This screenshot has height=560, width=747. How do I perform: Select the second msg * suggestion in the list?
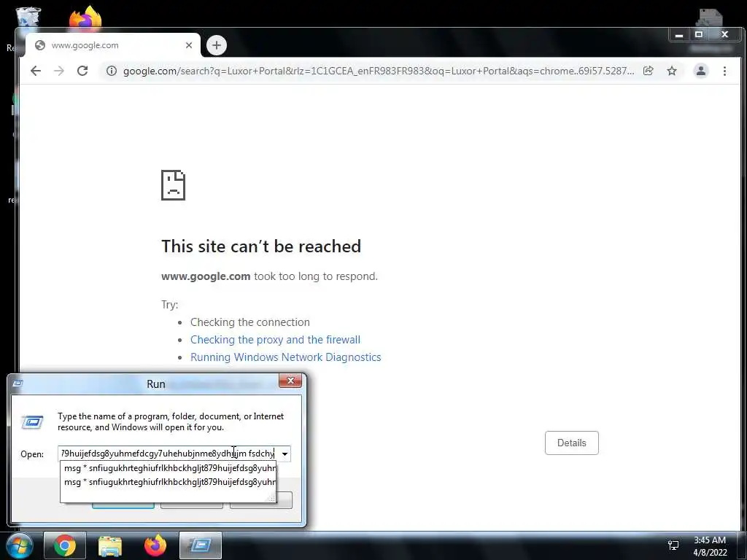169,482
